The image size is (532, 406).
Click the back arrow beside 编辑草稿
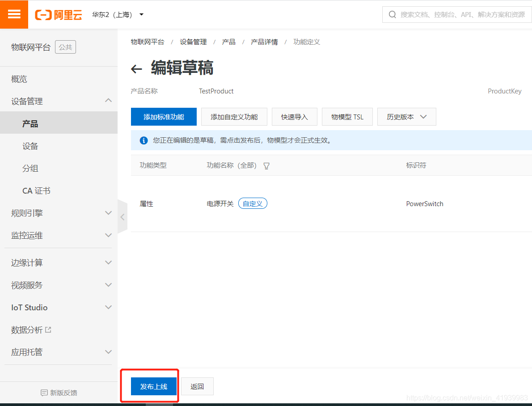point(136,68)
